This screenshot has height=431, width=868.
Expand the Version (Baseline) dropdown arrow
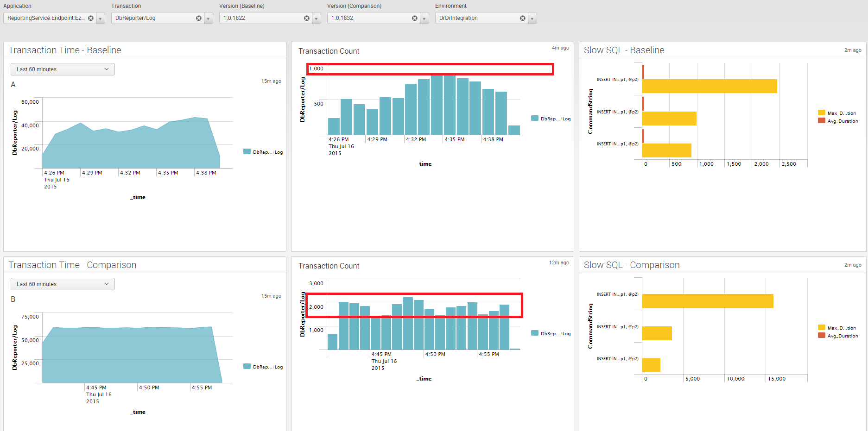317,19
